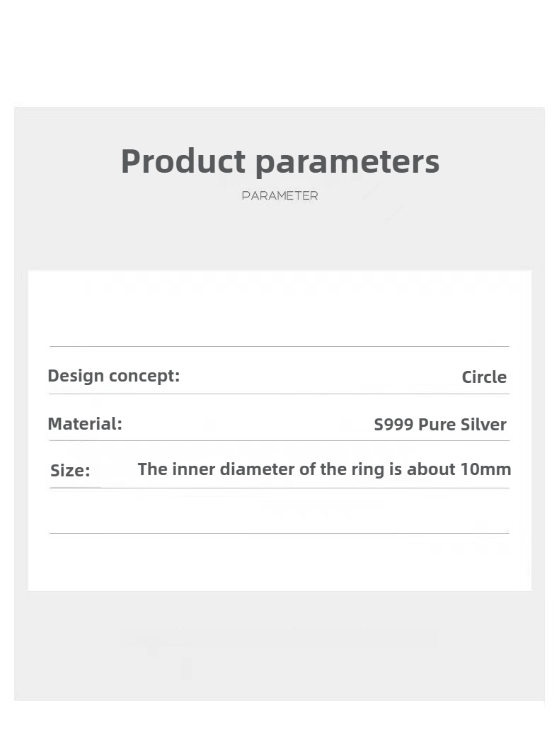Click the "Material:" label
The width and height of the screenshot is (559, 756).
(85, 424)
